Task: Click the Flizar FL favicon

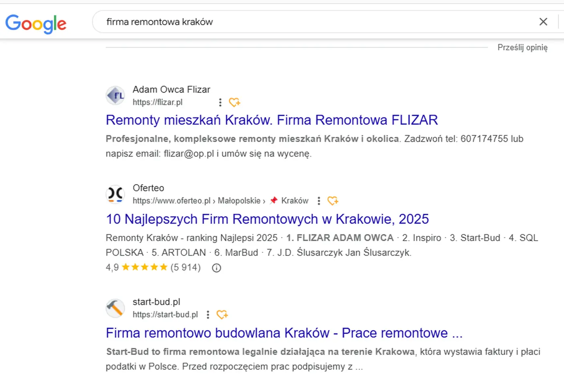Action: point(116,95)
